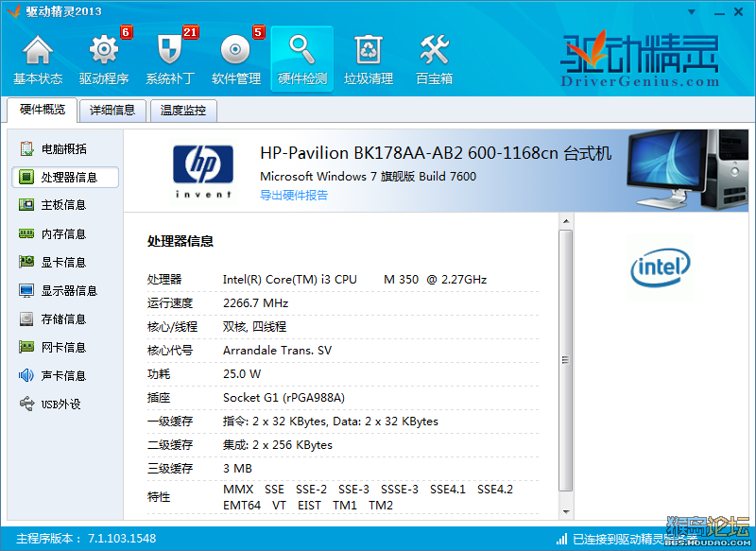Click the connection signal bars icon
Image resolution: width=756 pixels, height=551 pixels.
point(561,539)
